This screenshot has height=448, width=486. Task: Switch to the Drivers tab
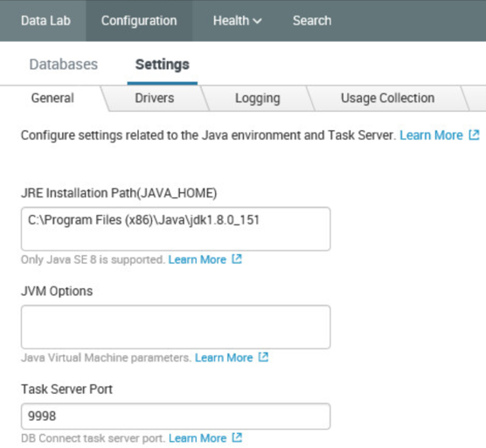click(x=155, y=98)
